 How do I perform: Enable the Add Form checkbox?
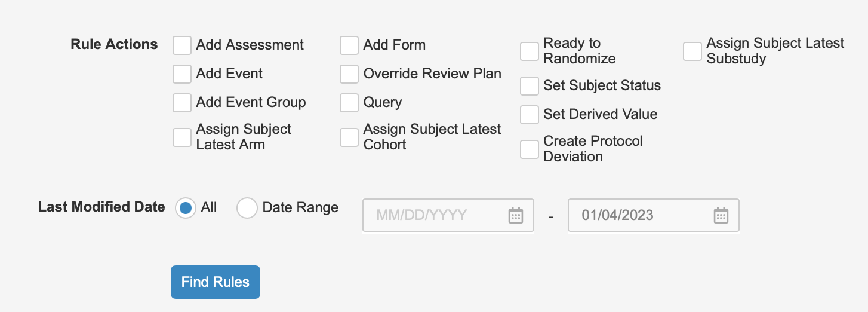coord(349,45)
